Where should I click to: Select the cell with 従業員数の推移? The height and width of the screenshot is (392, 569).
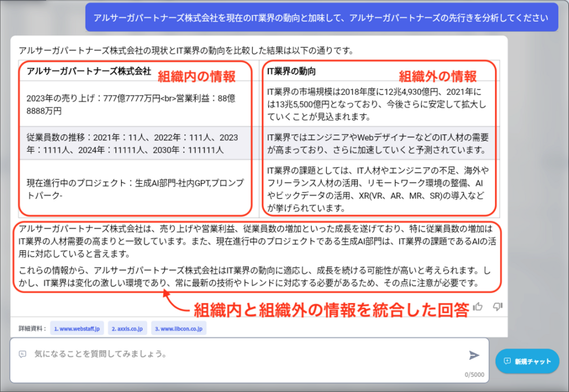[x=139, y=143]
